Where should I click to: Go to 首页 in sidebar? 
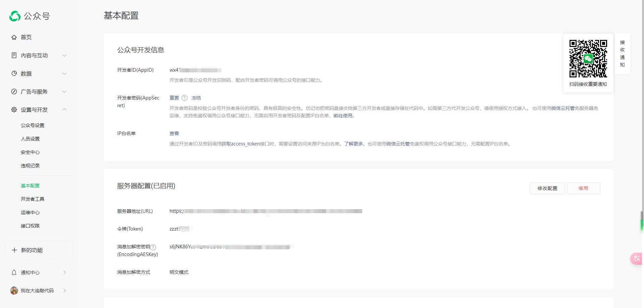(x=26, y=37)
